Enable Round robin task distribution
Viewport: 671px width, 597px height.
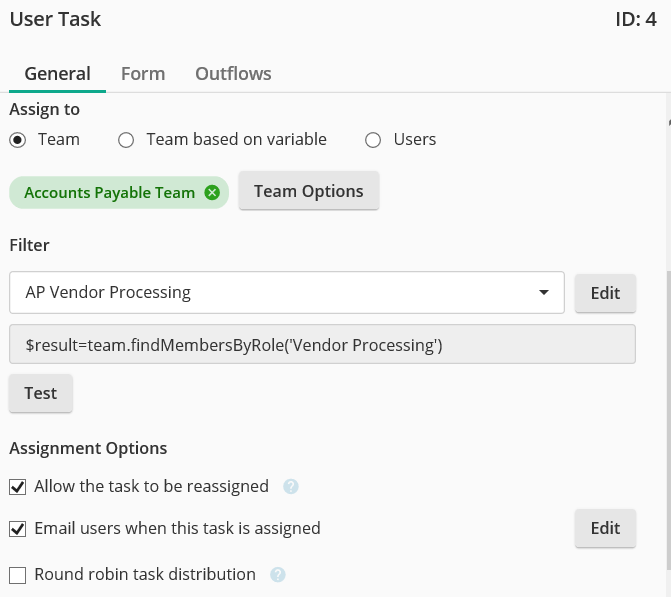(x=18, y=575)
